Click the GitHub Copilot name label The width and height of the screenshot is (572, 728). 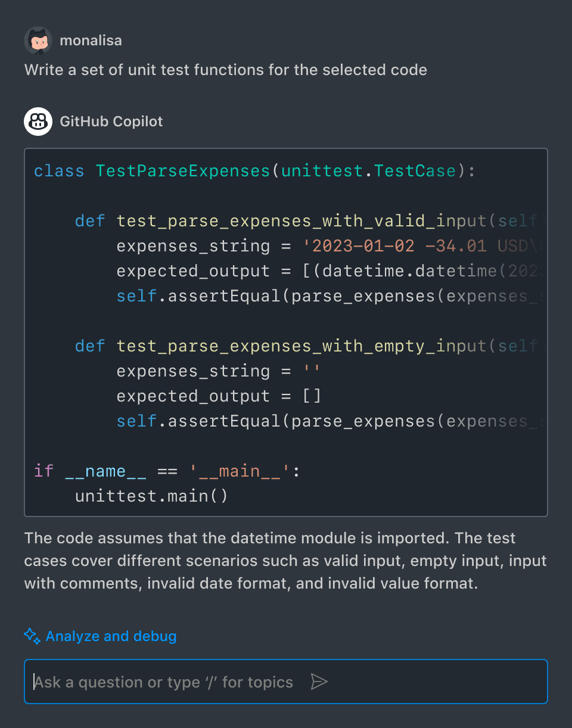point(111,122)
